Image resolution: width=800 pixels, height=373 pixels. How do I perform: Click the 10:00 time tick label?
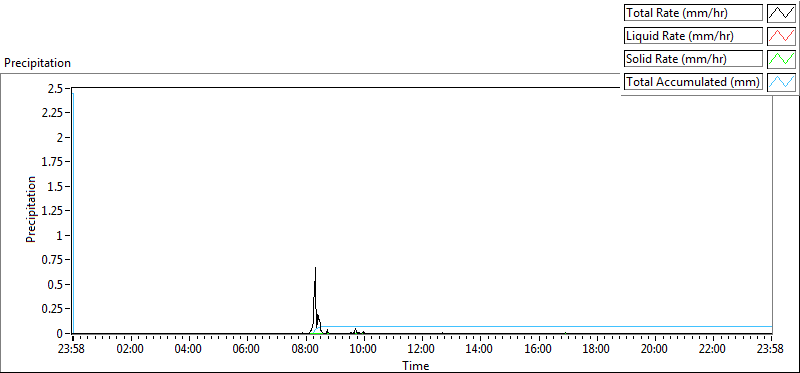coord(364,350)
